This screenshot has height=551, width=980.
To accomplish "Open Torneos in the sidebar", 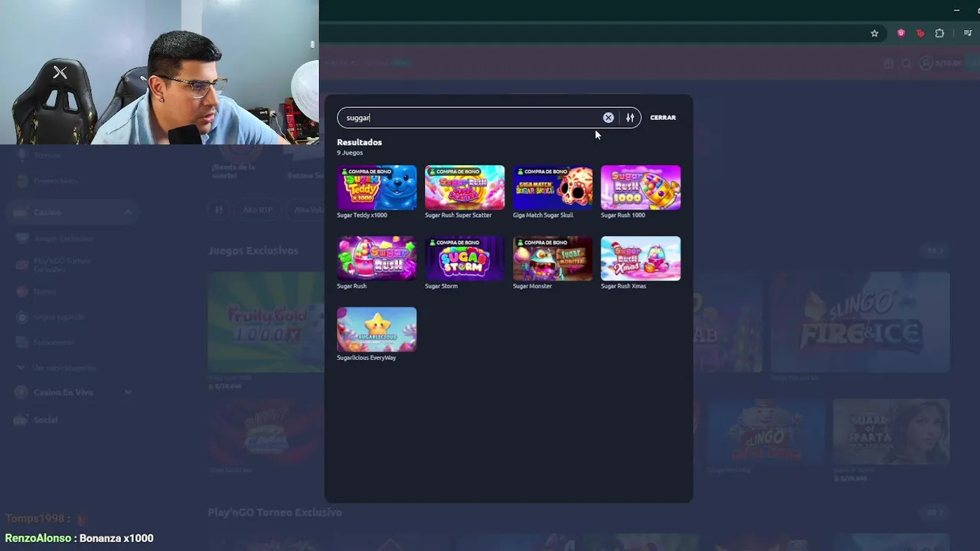I will tap(47, 155).
